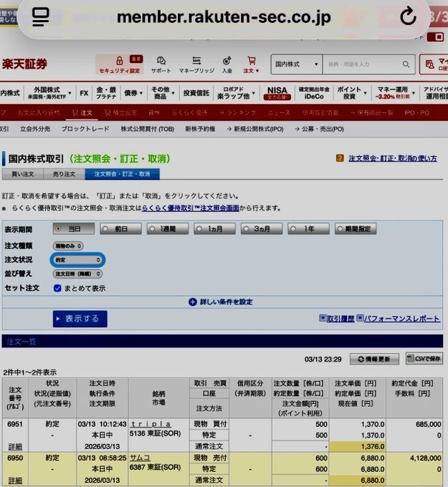Switch to the 買い注文 tab
This screenshot has height=487, width=448.
coord(23,174)
